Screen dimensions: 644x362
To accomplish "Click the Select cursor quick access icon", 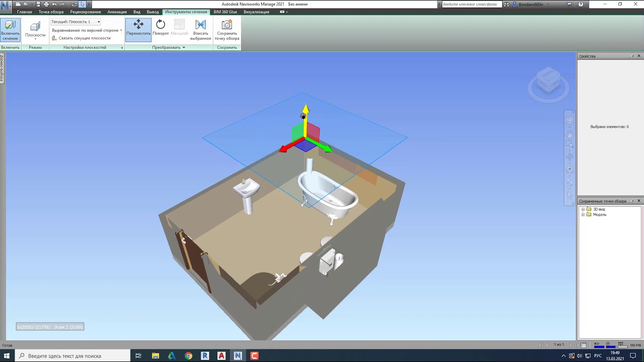I will click(x=83, y=4).
